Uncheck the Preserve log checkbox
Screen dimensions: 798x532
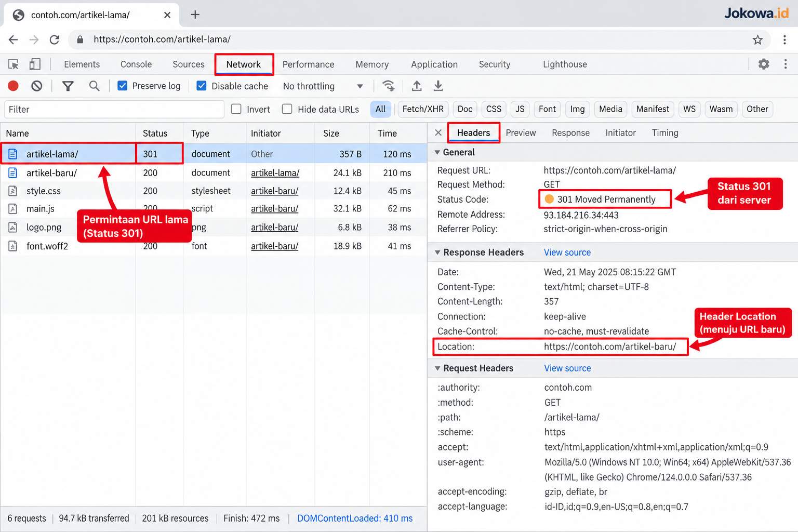pyautogui.click(x=123, y=86)
